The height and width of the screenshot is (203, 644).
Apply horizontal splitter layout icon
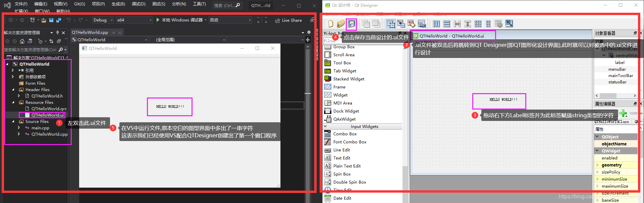(457, 24)
